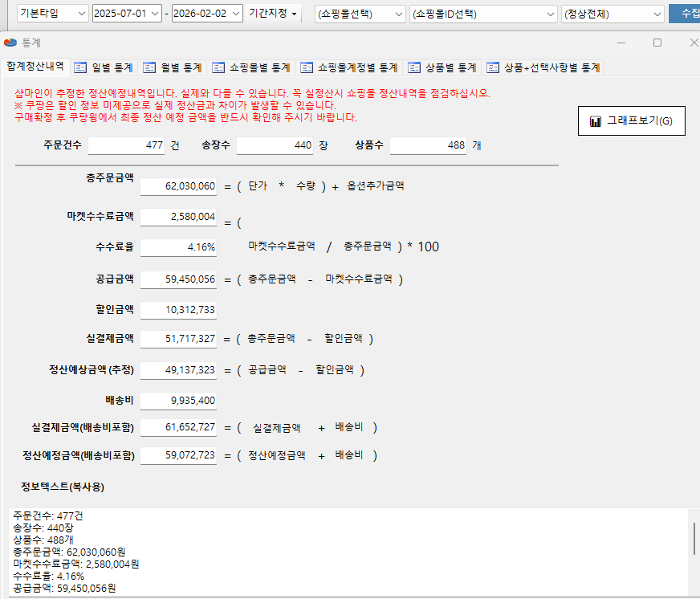The height and width of the screenshot is (599, 700).
Task: Click the 정보텍스트 area scrollbar
Action: [x=694, y=538]
